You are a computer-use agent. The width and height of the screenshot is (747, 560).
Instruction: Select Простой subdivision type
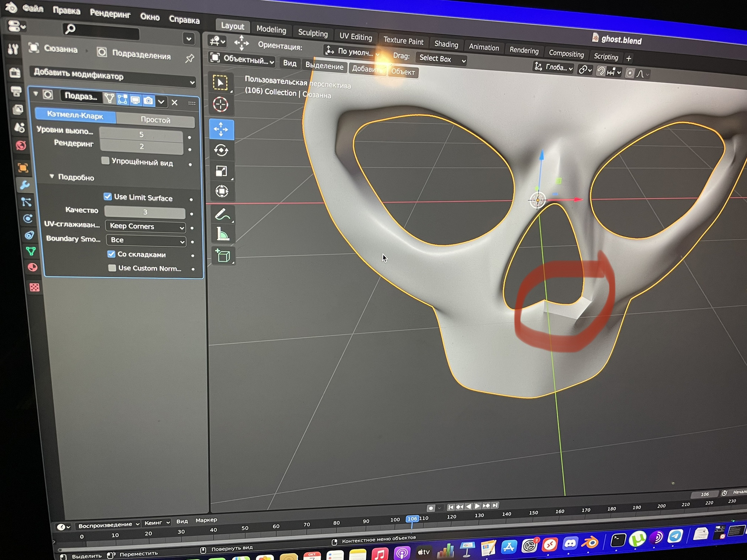[156, 120]
